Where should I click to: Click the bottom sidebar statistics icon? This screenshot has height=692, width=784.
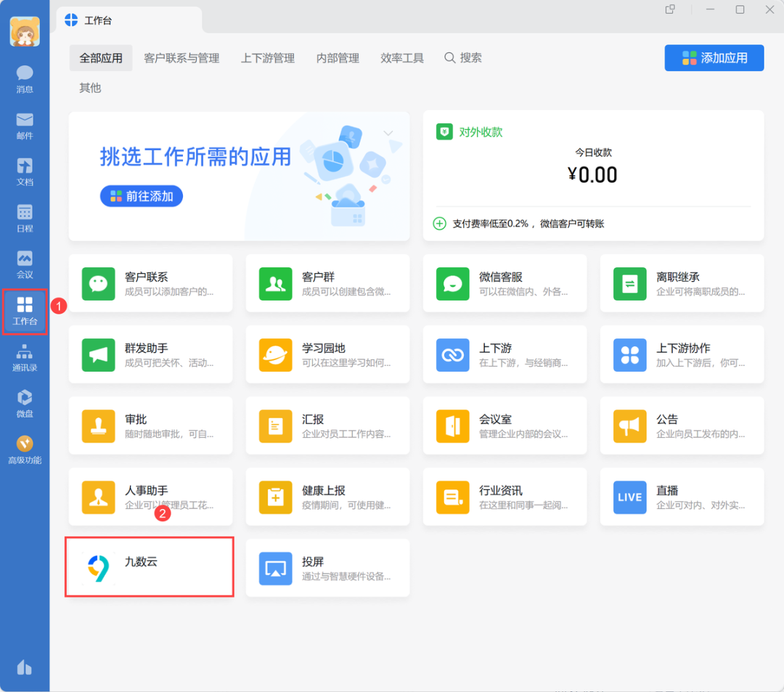(25, 667)
